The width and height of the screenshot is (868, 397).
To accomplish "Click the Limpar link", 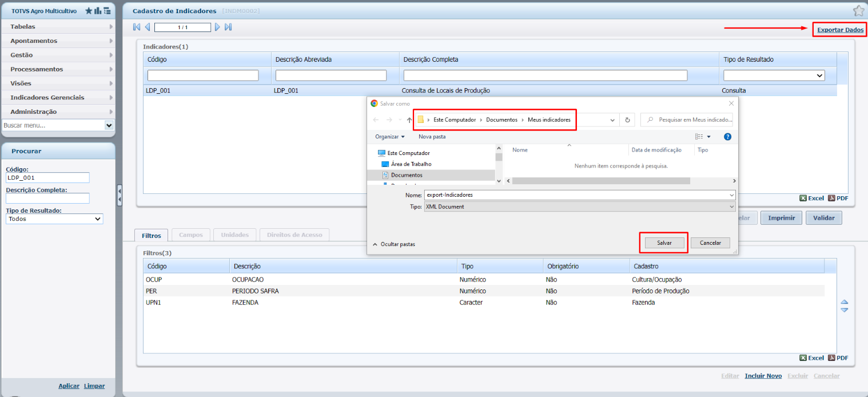I will pyautogui.click(x=94, y=386).
